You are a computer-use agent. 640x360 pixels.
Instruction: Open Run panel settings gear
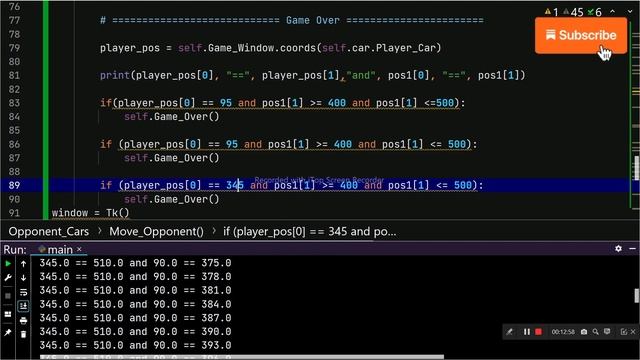coord(618,248)
